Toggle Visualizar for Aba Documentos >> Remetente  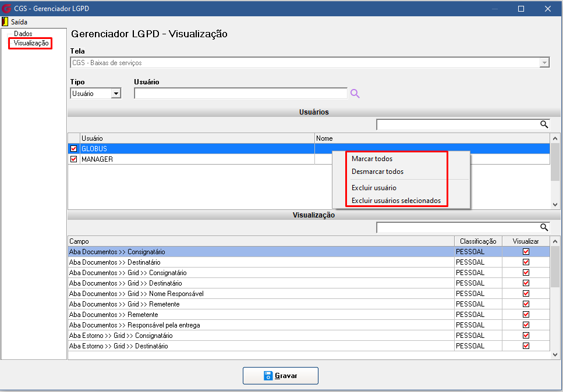coord(526,315)
